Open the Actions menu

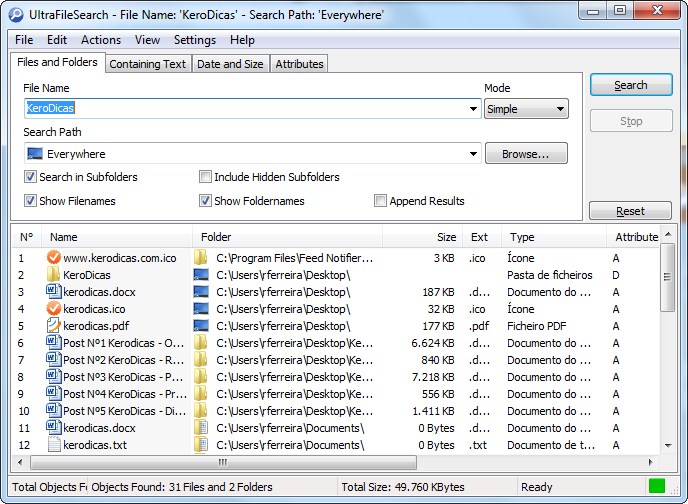coord(101,40)
